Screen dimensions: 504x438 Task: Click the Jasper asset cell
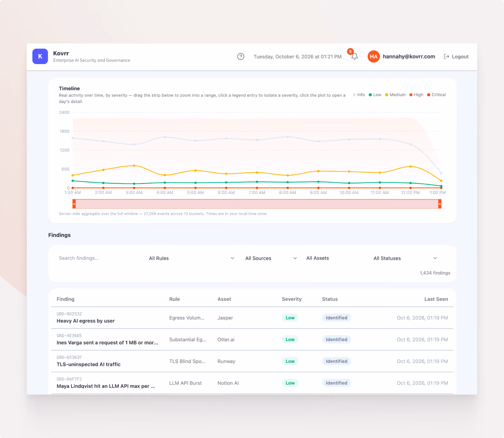225,318
